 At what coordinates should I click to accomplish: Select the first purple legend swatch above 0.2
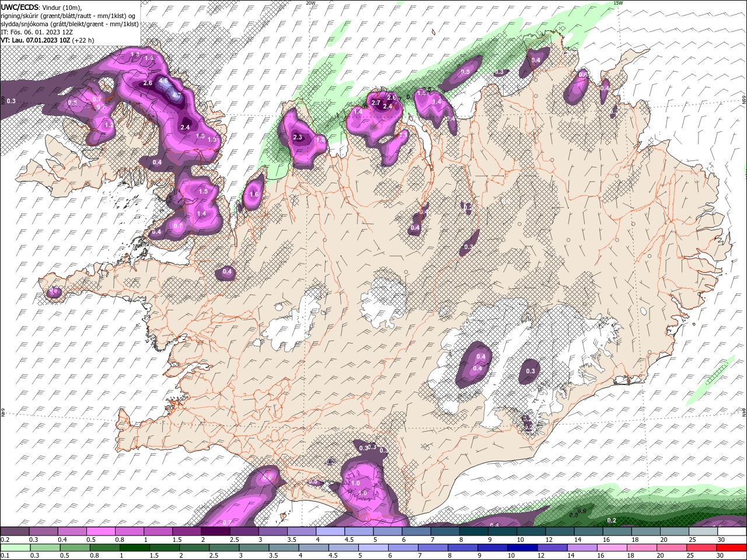pyautogui.click(x=15, y=531)
